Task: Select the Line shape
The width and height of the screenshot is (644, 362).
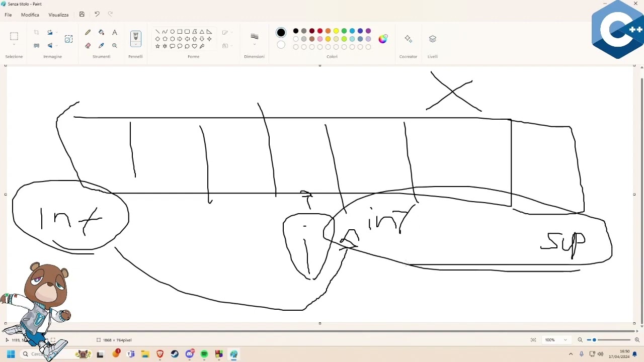Action: [157, 32]
